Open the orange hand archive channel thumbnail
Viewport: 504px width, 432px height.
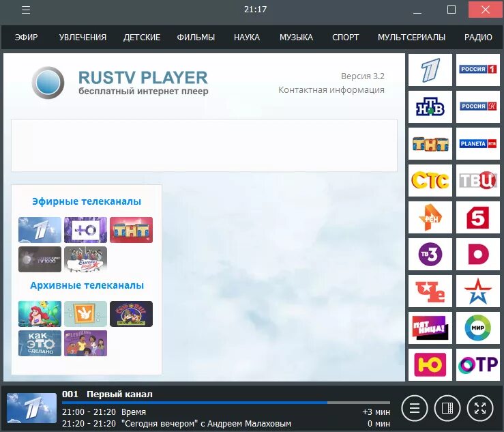[x=85, y=314]
